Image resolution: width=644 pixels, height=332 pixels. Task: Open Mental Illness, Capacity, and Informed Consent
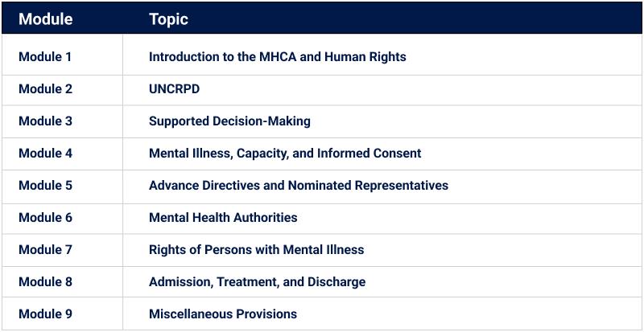point(285,154)
